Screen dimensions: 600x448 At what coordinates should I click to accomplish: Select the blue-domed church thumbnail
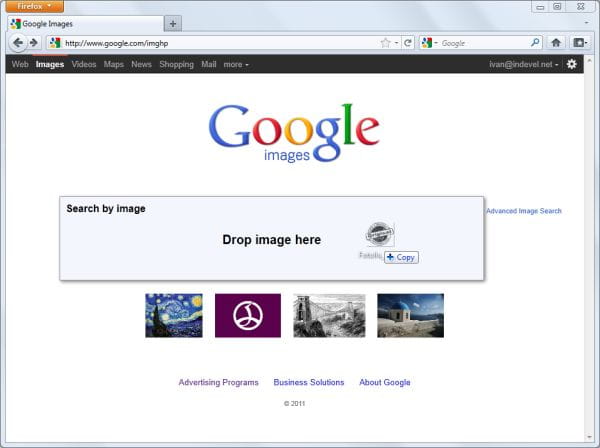pyautogui.click(x=411, y=315)
